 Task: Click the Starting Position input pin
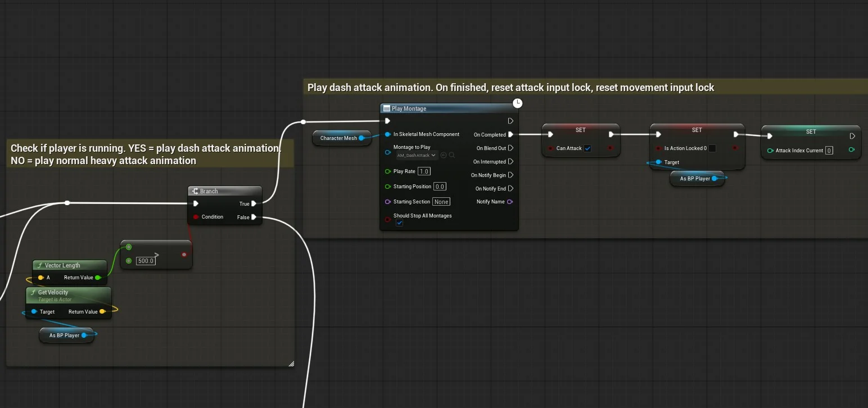[x=388, y=187]
